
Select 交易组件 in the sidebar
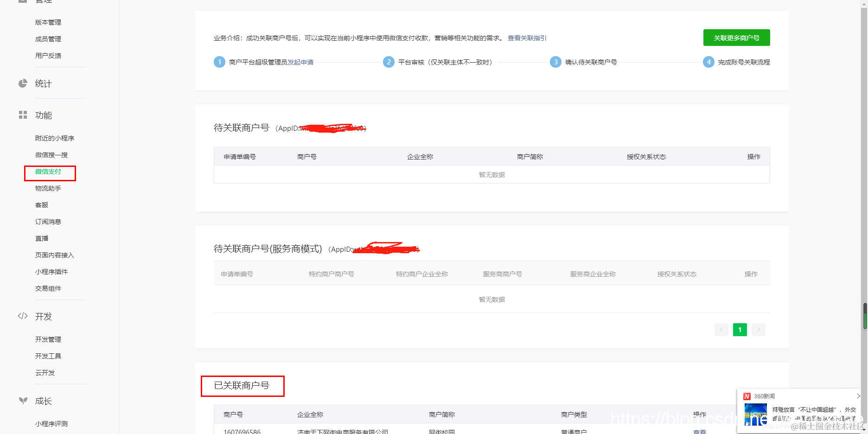tap(48, 288)
